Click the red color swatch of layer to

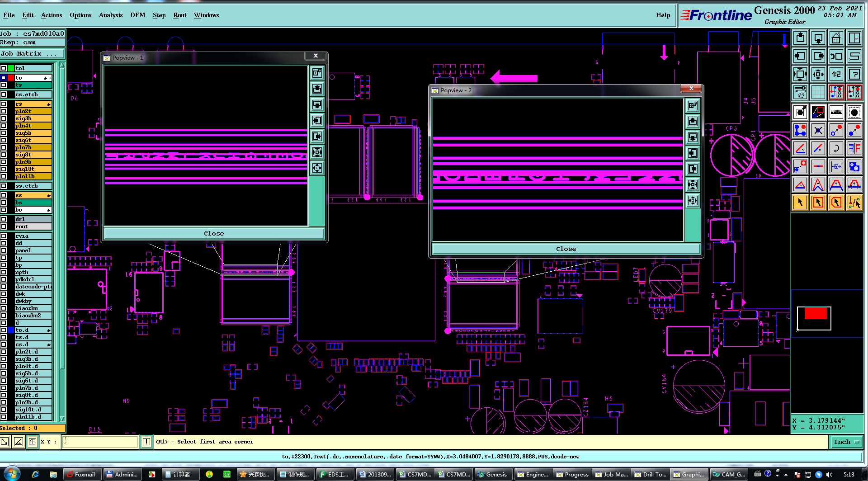click(11, 78)
